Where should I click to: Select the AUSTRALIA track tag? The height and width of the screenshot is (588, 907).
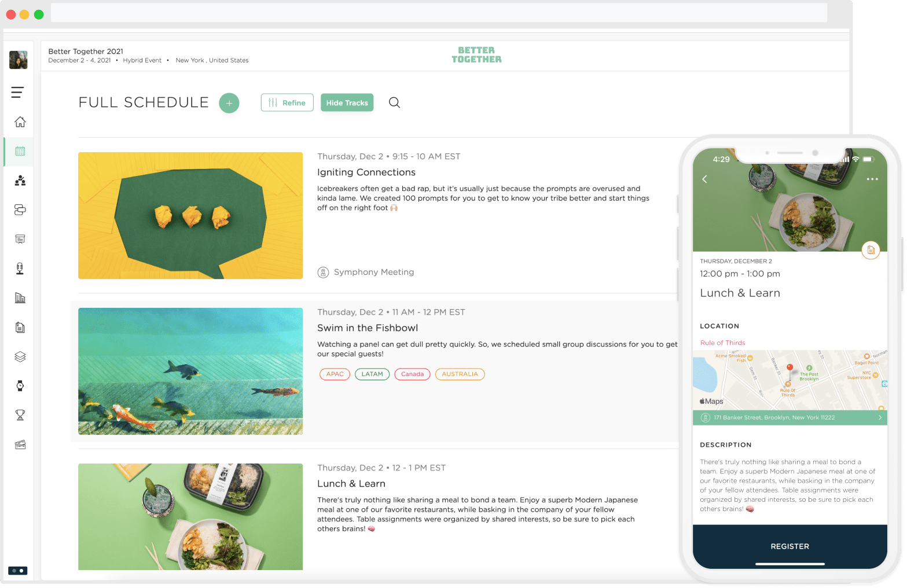tap(460, 374)
